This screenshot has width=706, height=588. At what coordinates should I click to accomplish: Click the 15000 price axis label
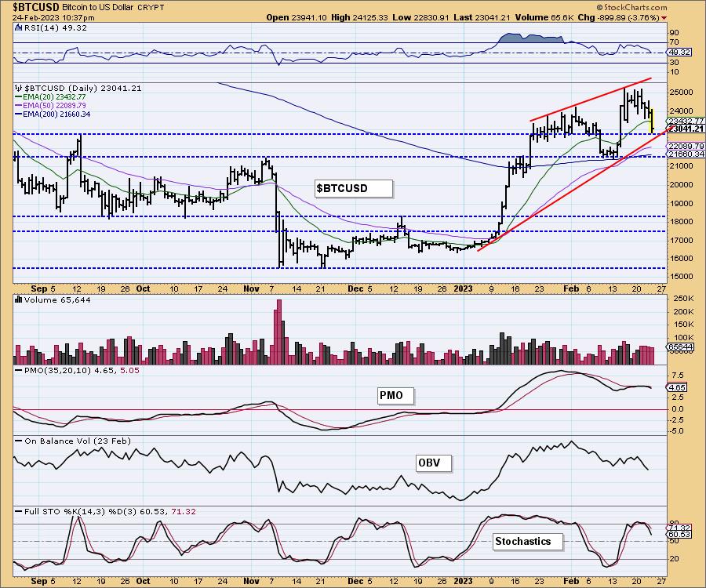pos(681,277)
